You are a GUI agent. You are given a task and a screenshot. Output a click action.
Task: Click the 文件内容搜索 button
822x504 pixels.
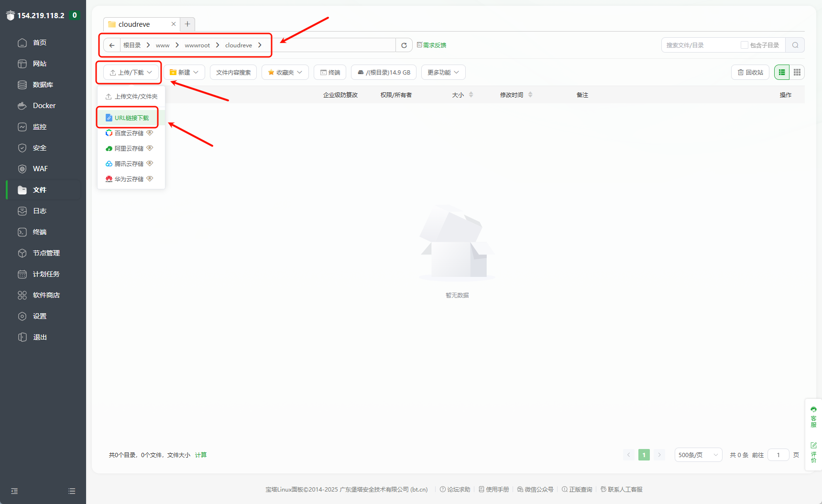pyautogui.click(x=233, y=73)
